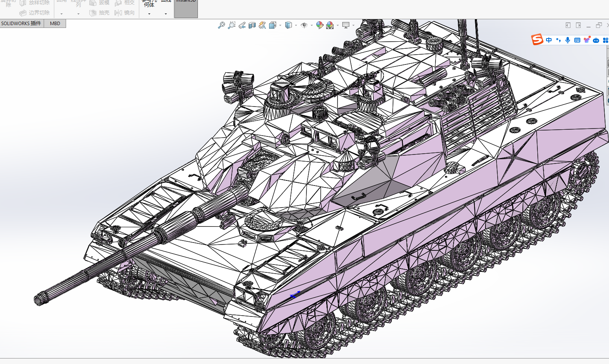Viewport: 609px width, 364px height.
Task: Click the 抽壳 shell tool
Action: coord(100,13)
